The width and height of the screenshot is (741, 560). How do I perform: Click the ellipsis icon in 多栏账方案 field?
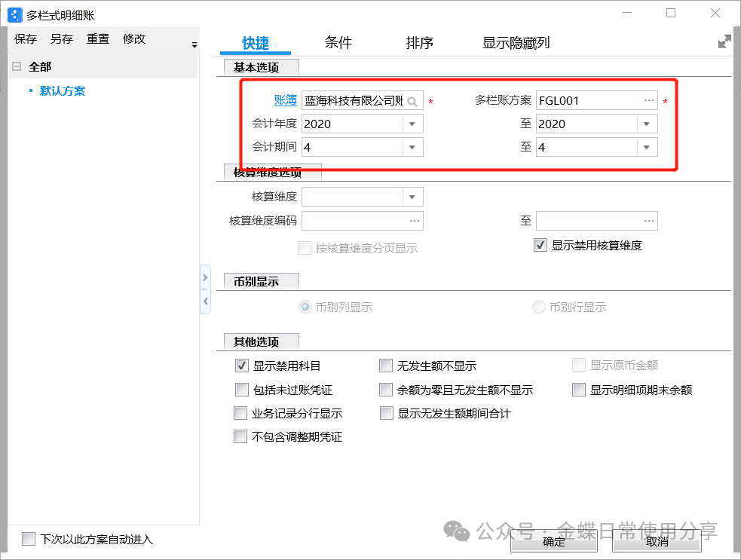(x=648, y=100)
